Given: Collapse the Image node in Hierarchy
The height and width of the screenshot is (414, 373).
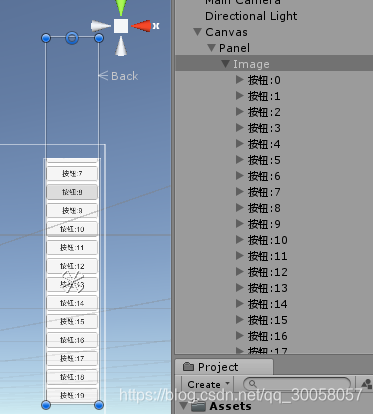Looking at the screenshot, I should coord(226,64).
